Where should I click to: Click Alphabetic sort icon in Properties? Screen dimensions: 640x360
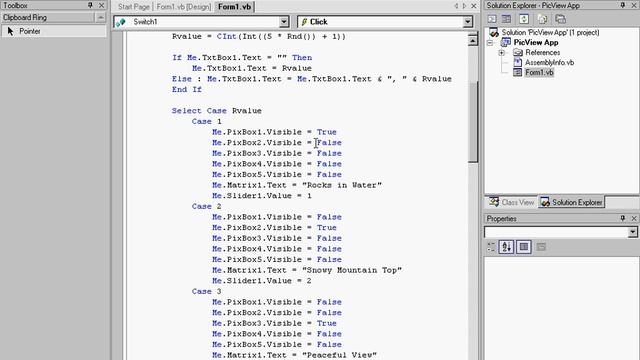pos(506,247)
